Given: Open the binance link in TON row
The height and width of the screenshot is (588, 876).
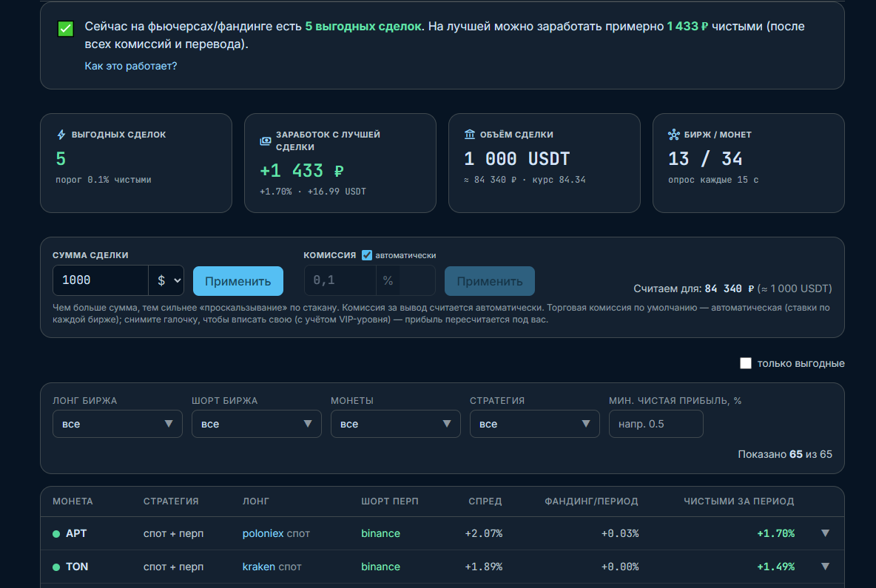Looking at the screenshot, I should [x=380, y=567].
